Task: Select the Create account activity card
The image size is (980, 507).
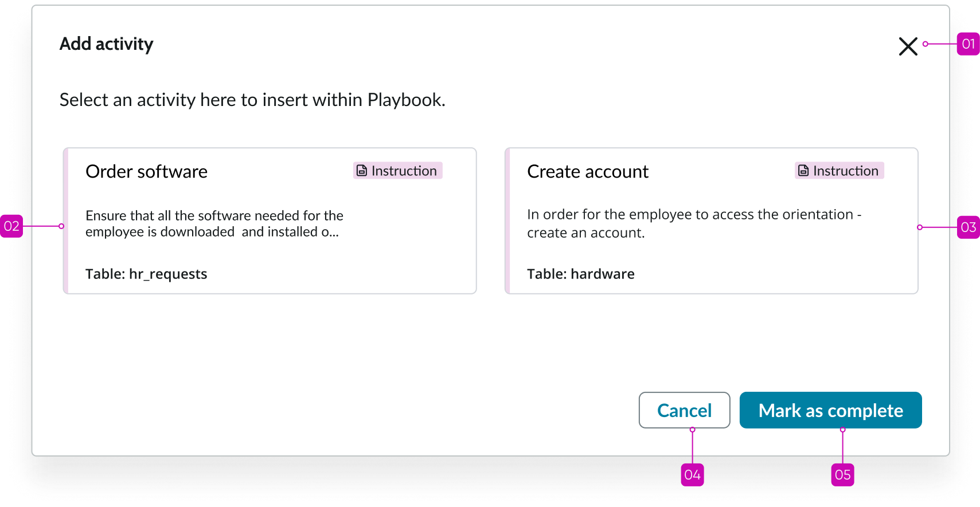Action: pyautogui.click(x=711, y=221)
